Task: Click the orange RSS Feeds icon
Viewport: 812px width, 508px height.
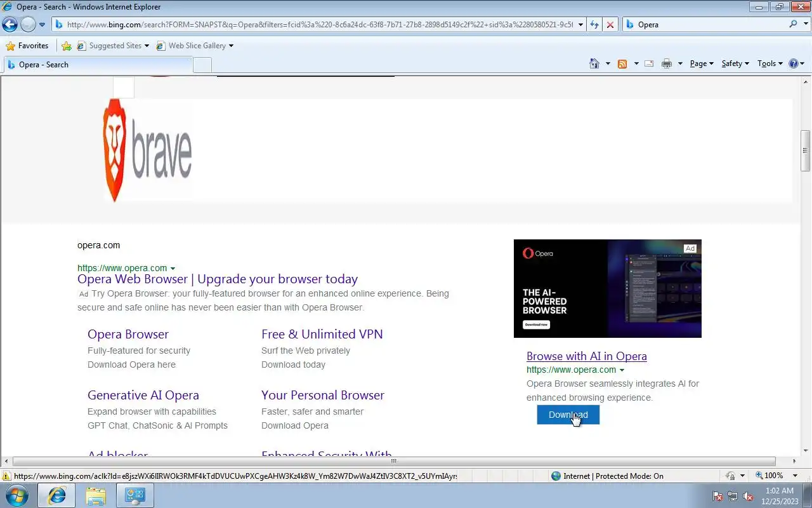Action: tap(622, 63)
